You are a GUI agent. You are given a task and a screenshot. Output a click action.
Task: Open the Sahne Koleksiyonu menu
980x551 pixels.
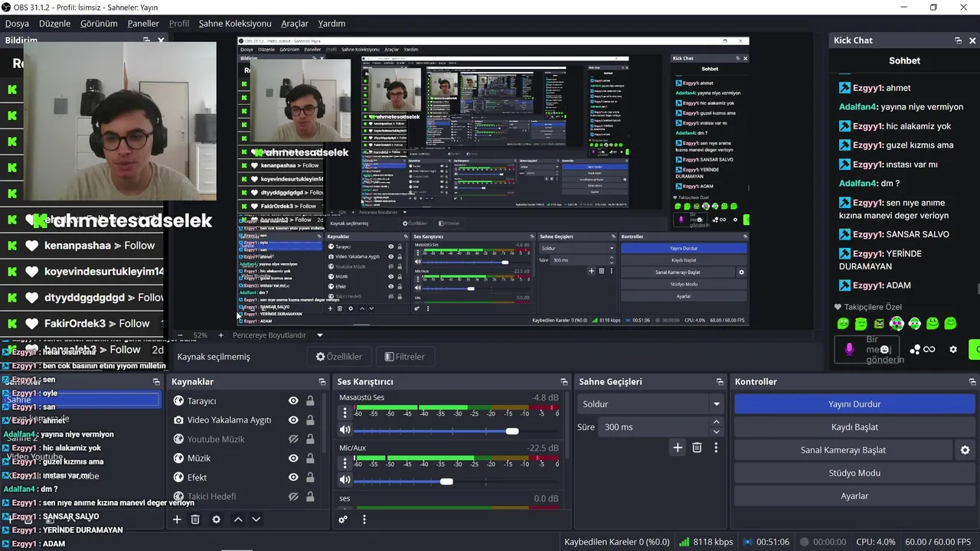(235, 24)
